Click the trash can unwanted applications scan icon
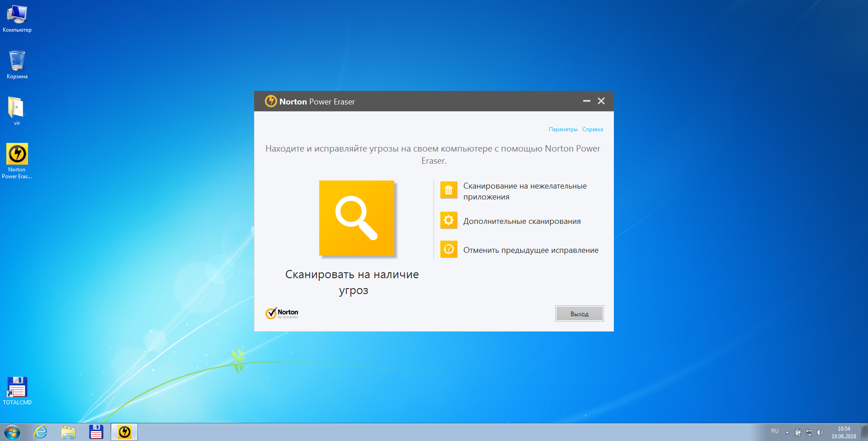Image resolution: width=868 pixels, height=441 pixels. (448, 190)
